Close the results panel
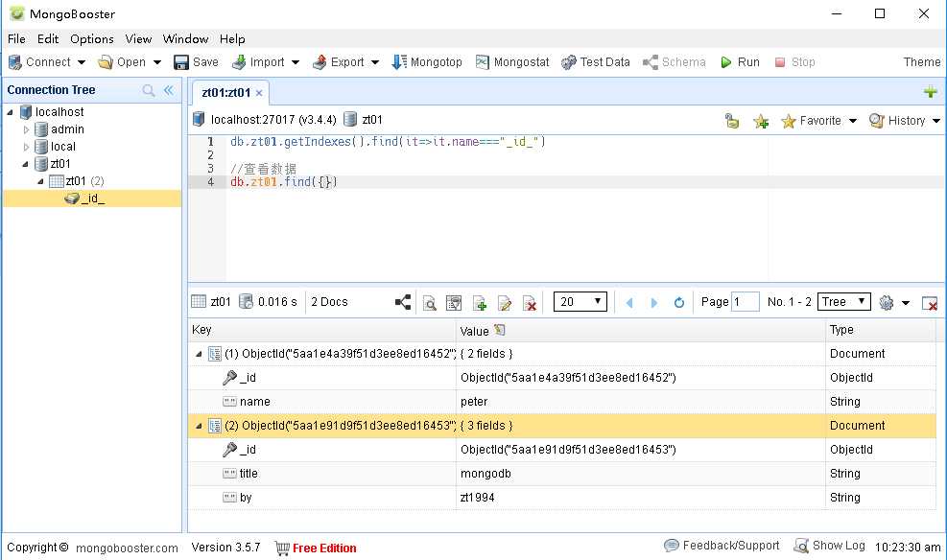Image resolution: width=947 pixels, height=560 pixels. (x=930, y=303)
